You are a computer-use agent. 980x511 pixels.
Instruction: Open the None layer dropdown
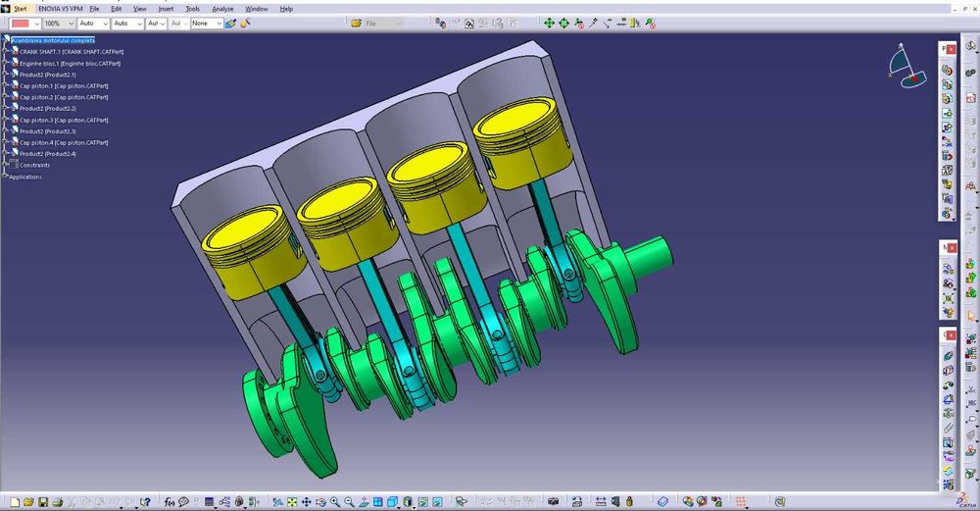click(219, 24)
